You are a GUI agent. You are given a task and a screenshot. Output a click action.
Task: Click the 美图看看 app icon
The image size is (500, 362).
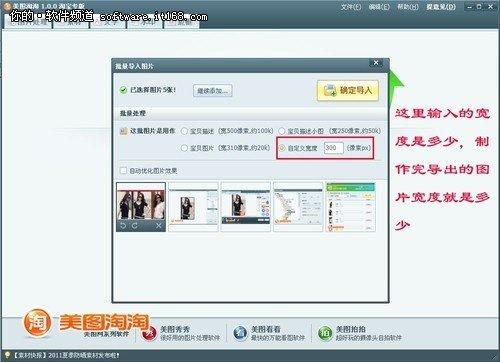point(240,333)
